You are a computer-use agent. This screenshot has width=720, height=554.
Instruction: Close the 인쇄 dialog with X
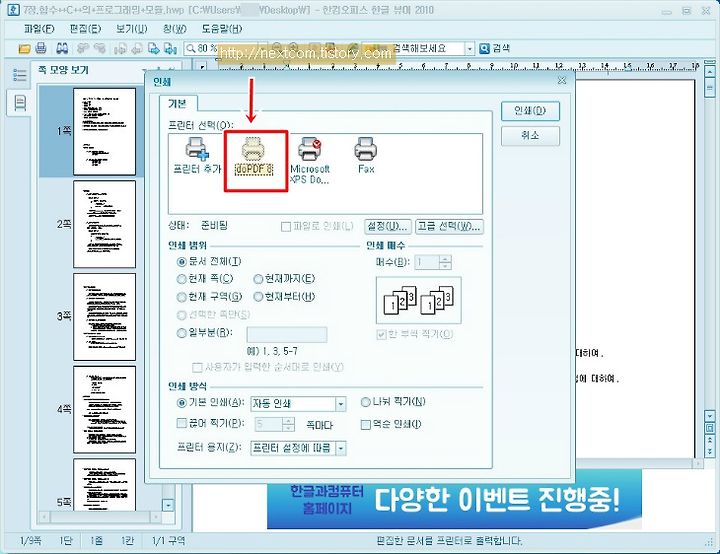[x=562, y=81]
